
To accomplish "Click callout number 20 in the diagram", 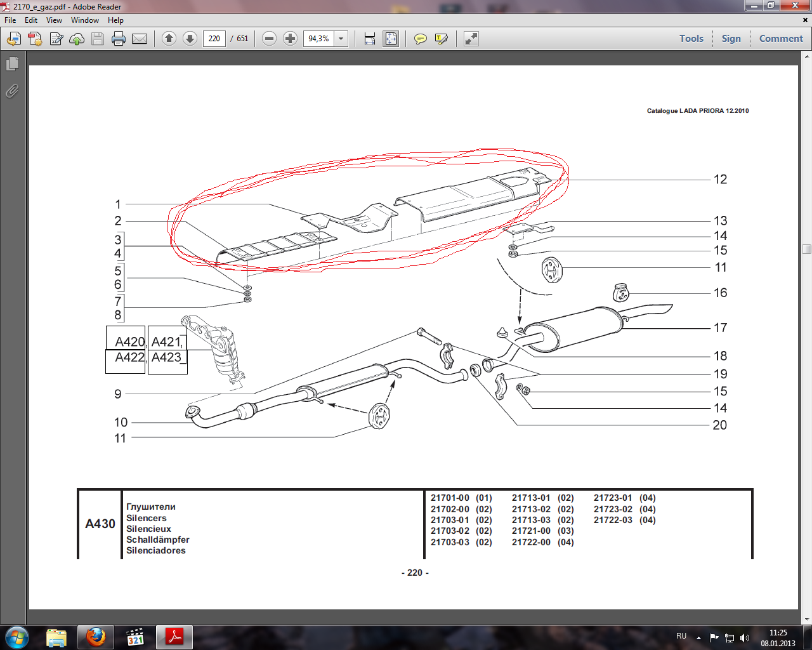I will pos(719,425).
